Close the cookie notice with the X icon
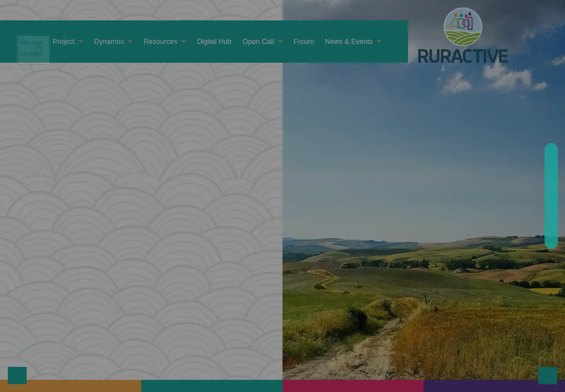 click(39, 46)
